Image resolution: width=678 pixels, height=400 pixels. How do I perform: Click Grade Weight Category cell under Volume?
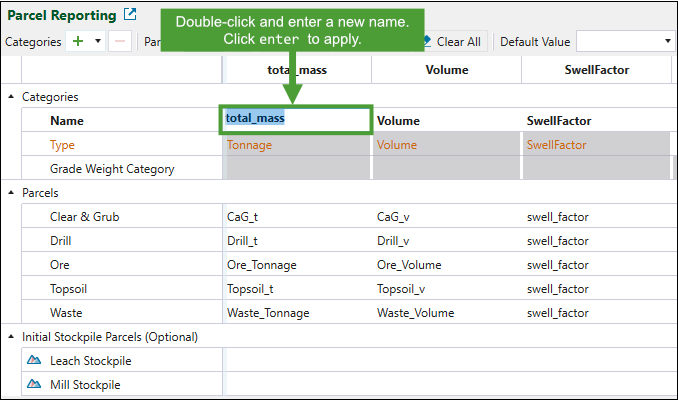[x=446, y=169]
